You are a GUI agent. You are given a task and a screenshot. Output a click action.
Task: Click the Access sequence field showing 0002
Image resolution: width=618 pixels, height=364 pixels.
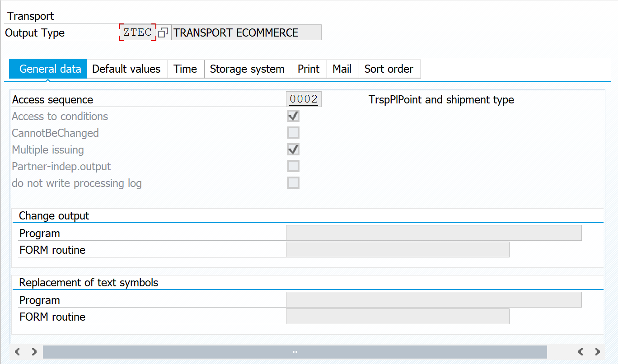(x=304, y=99)
